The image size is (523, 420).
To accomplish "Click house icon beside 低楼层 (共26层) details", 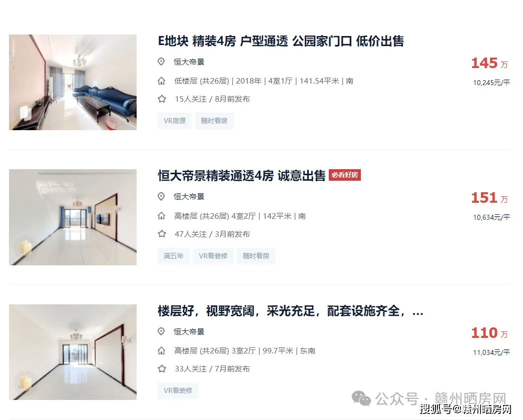I will pyautogui.click(x=162, y=81).
